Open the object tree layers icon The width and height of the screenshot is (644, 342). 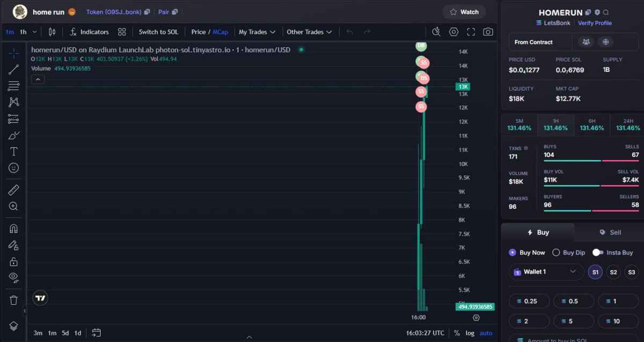13,325
